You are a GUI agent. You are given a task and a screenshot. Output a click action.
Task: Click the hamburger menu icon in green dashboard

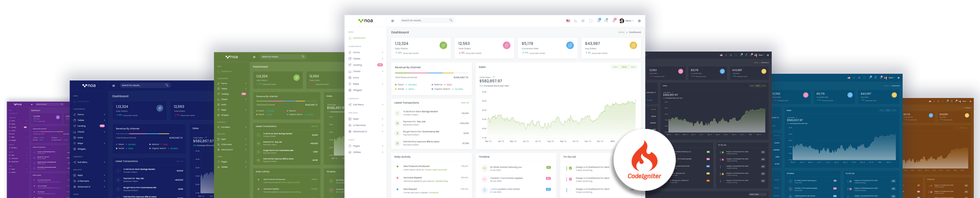pyautogui.click(x=254, y=57)
